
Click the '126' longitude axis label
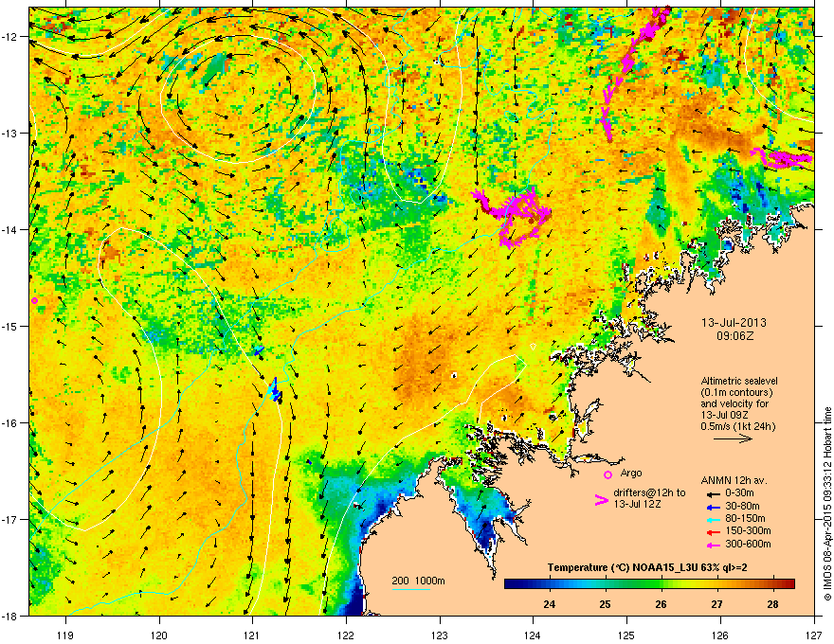click(720, 635)
